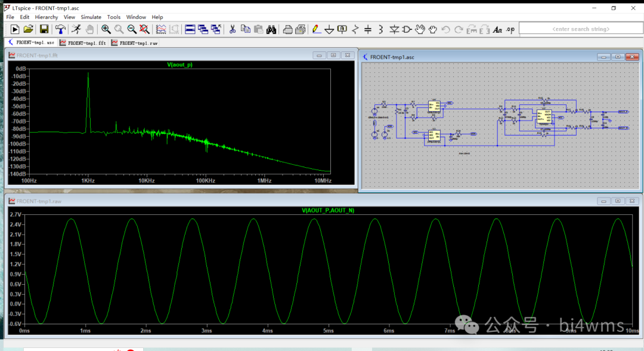Select the Diode component tool
Image resolution: width=644 pixels, height=351 pixels.
394,29
